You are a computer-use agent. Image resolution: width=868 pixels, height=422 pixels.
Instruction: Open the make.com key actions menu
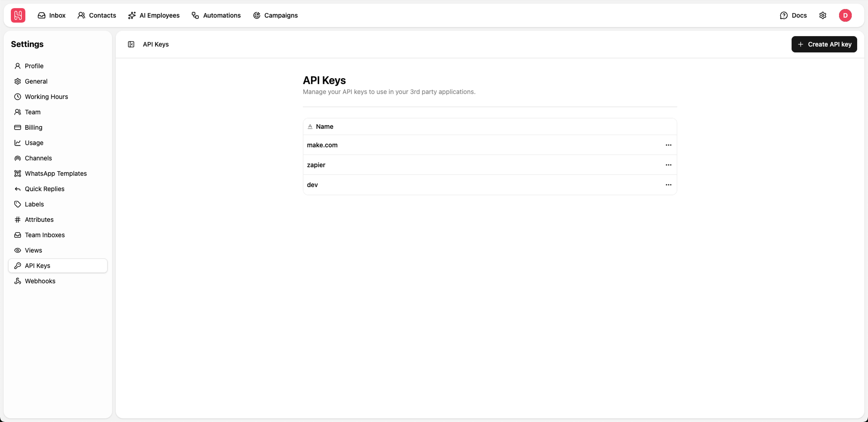click(669, 145)
